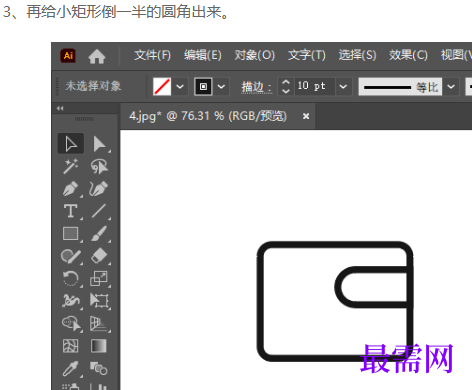Open the 选择(S) menu
Image resolution: width=472 pixels, height=390 pixels.
tap(357, 55)
